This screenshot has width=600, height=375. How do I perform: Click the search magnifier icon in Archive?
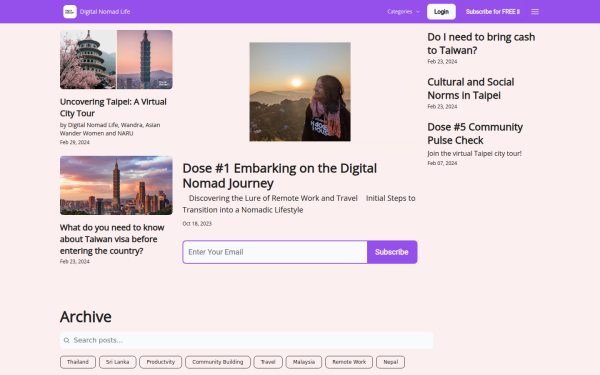click(x=67, y=340)
